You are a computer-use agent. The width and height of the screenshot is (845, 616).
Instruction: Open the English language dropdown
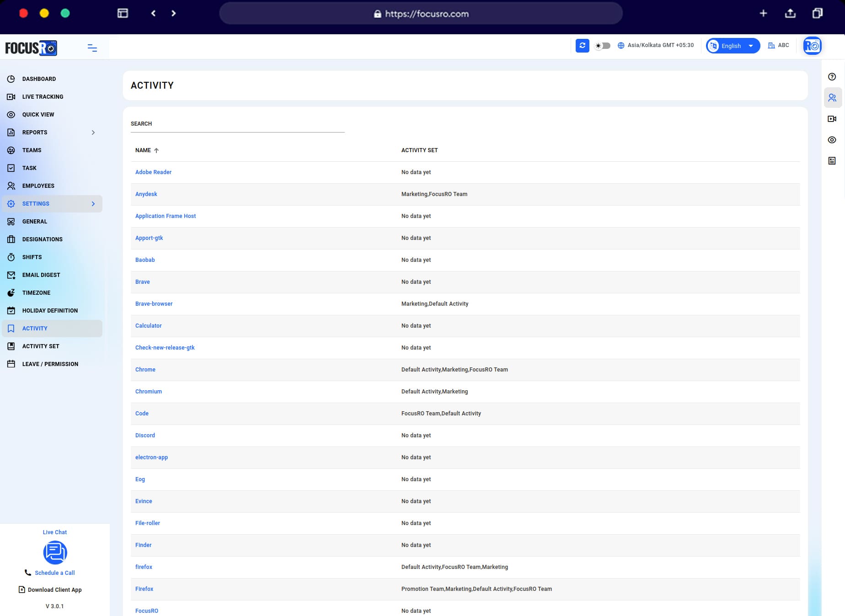[732, 46]
